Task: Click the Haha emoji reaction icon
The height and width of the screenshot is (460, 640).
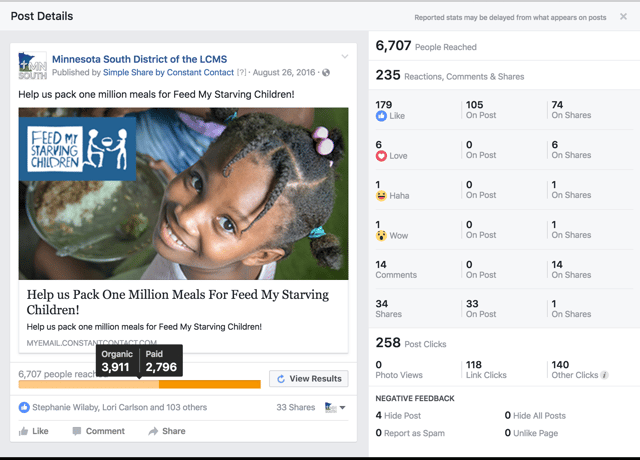Action: (x=381, y=196)
